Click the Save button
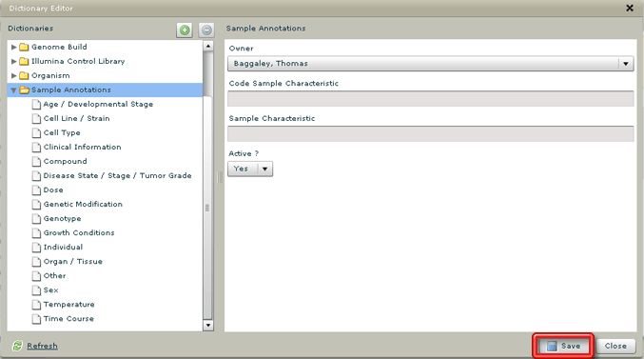644x359 pixels. 563,346
